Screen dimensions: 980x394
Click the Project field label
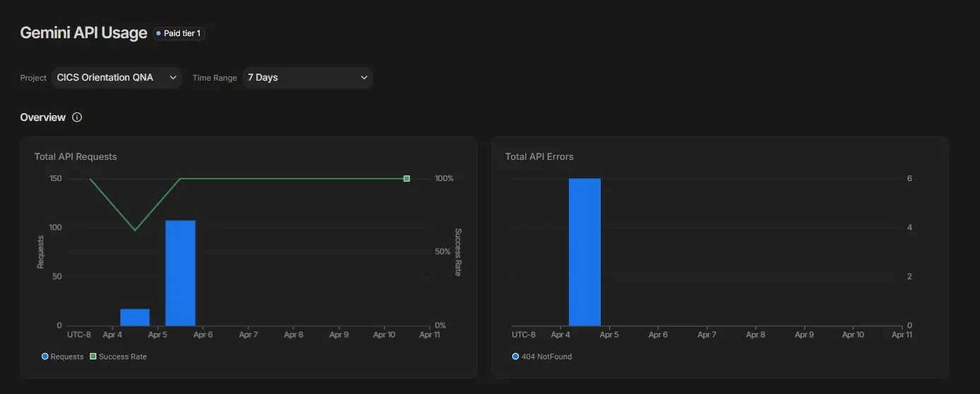tap(33, 78)
